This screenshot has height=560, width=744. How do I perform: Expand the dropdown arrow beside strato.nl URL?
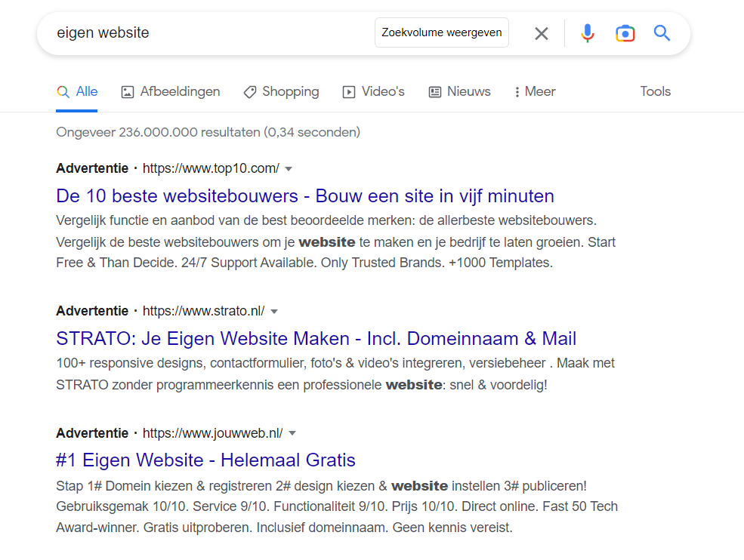coord(274,311)
